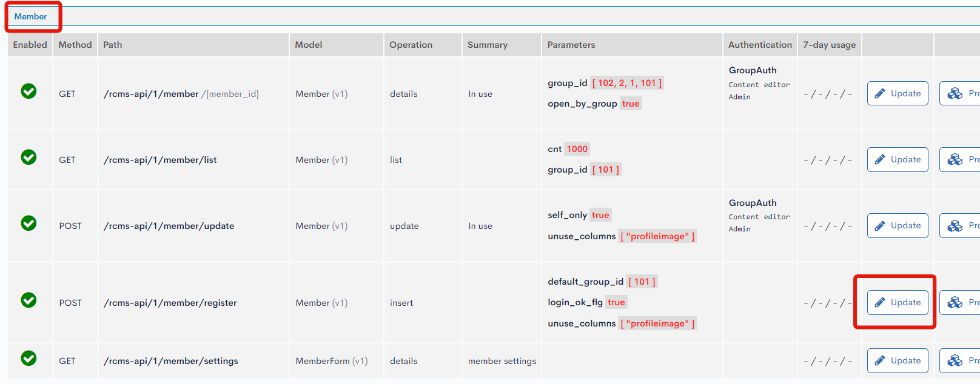Click the self_only true value
The image size is (980, 384).
pos(600,215)
